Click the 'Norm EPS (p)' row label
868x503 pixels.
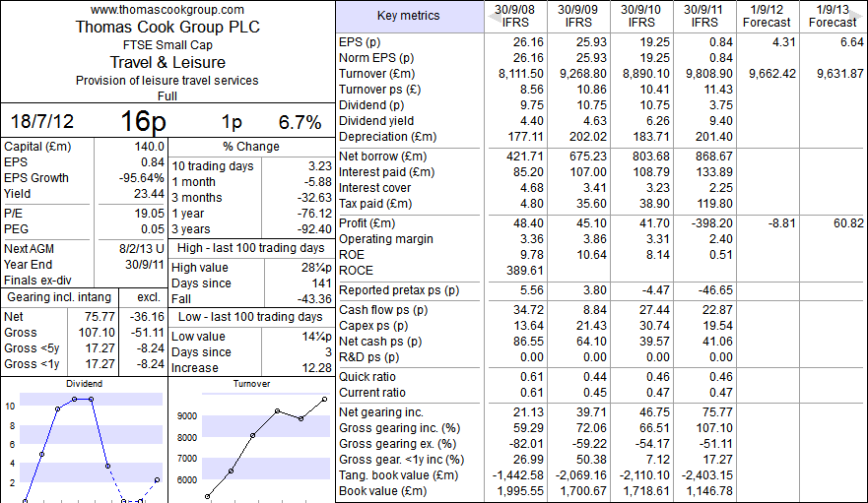tap(376, 57)
